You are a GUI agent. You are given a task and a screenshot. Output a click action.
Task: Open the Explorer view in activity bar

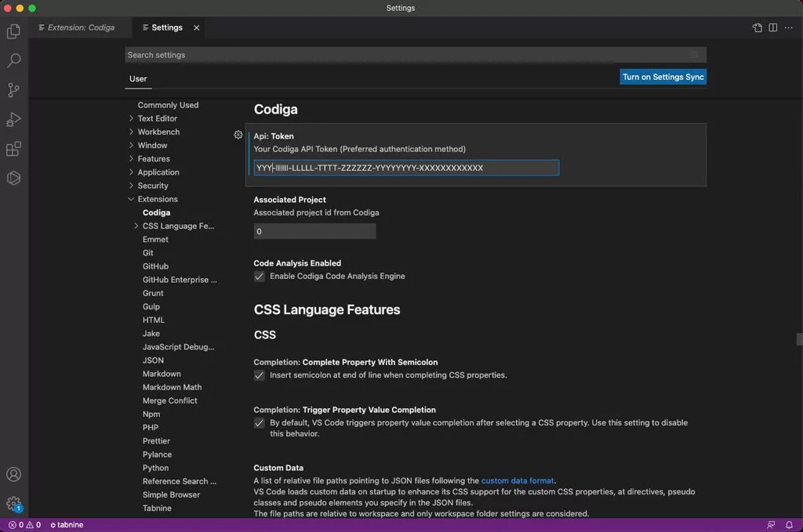(13, 31)
